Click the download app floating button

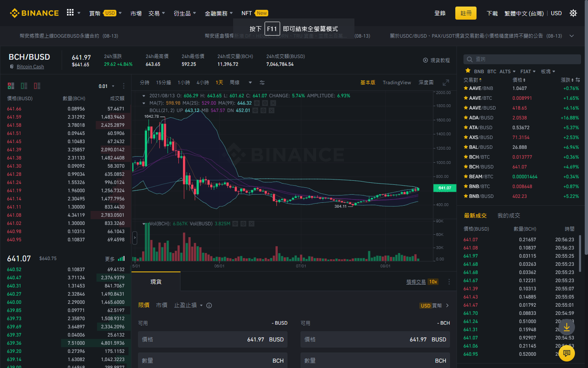pyautogui.click(x=567, y=327)
